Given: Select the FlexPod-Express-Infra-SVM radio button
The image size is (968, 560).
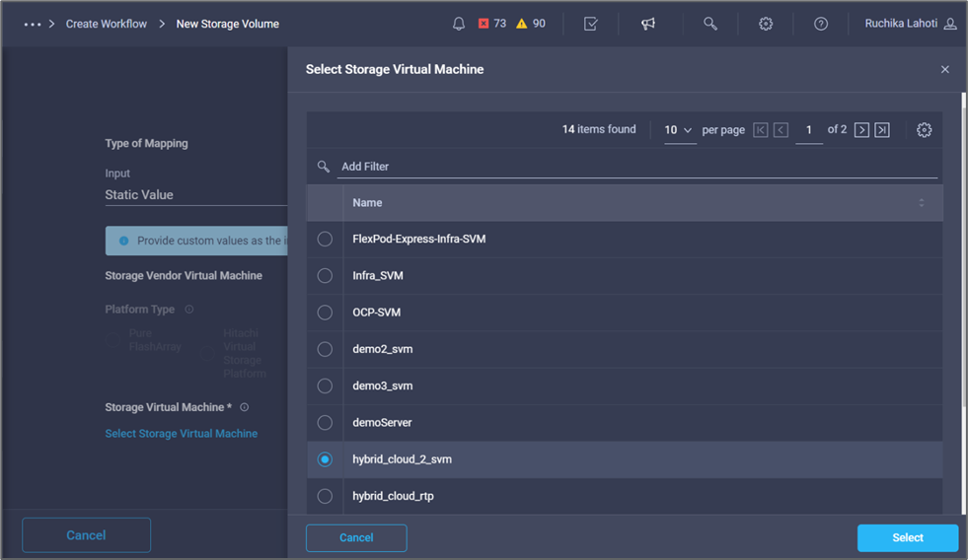Looking at the screenshot, I should click(x=325, y=240).
